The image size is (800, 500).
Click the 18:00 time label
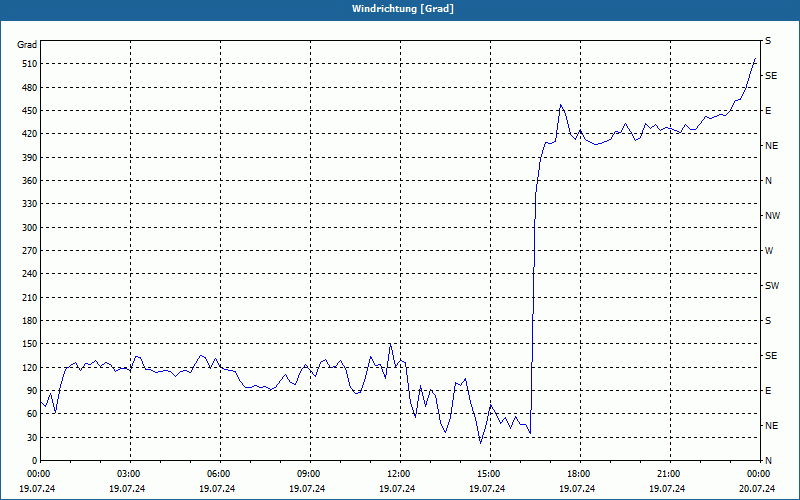[580, 474]
